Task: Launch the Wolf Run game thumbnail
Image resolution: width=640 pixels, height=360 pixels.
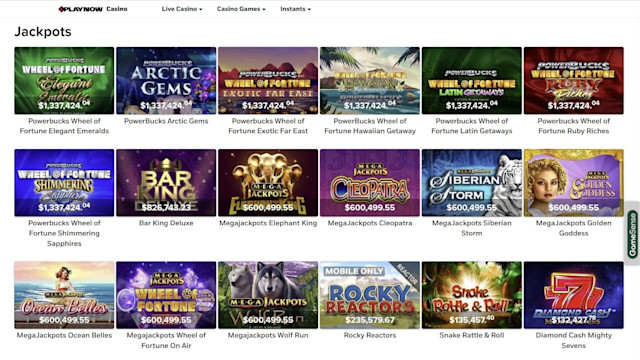Action: [x=268, y=295]
